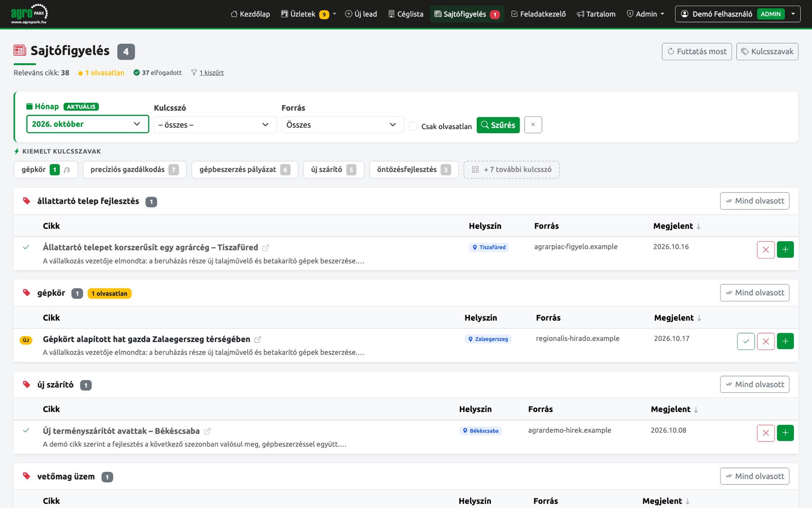
Task: Open the Céglista menu item
Action: (x=406, y=14)
